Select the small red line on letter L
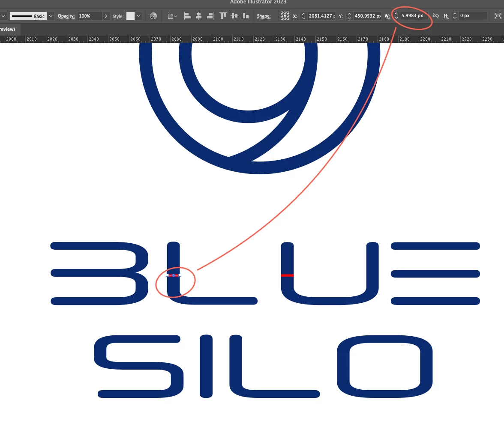This screenshot has height=427, width=504. click(x=174, y=275)
